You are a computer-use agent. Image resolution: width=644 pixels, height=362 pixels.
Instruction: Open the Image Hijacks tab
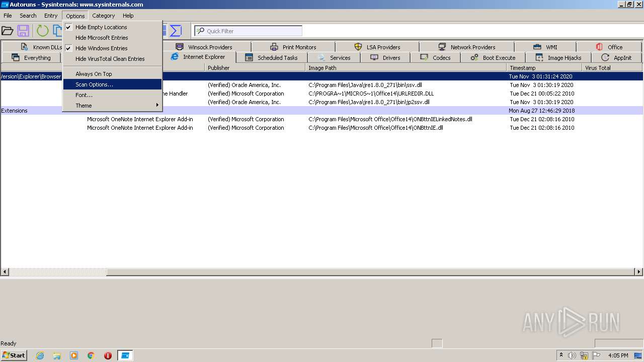pyautogui.click(x=558, y=58)
